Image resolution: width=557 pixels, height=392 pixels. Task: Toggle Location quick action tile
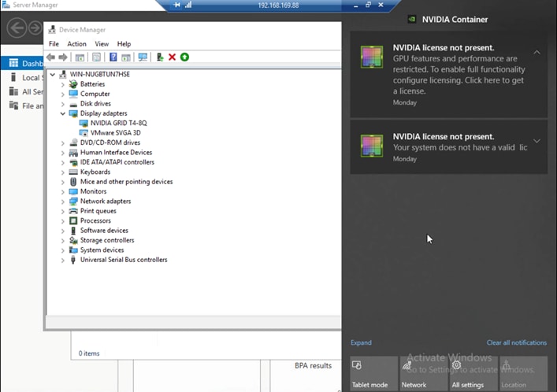tap(524, 374)
